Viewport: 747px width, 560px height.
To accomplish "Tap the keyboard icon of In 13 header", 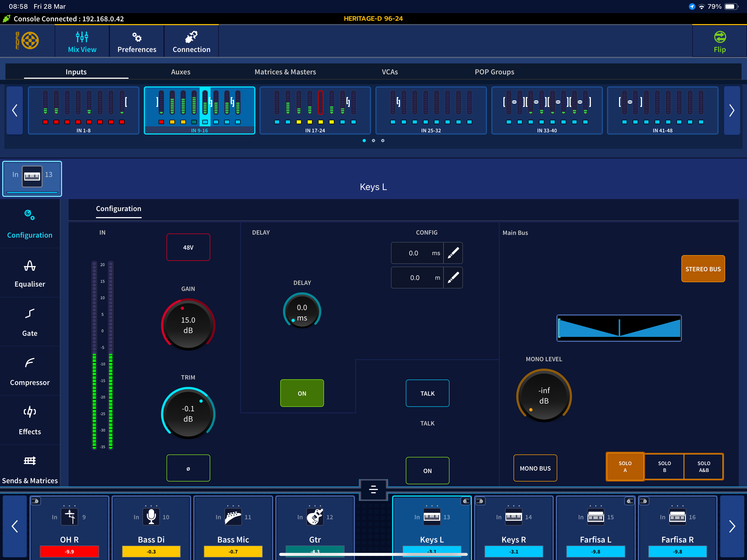I will pyautogui.click(x=32, y=176).
